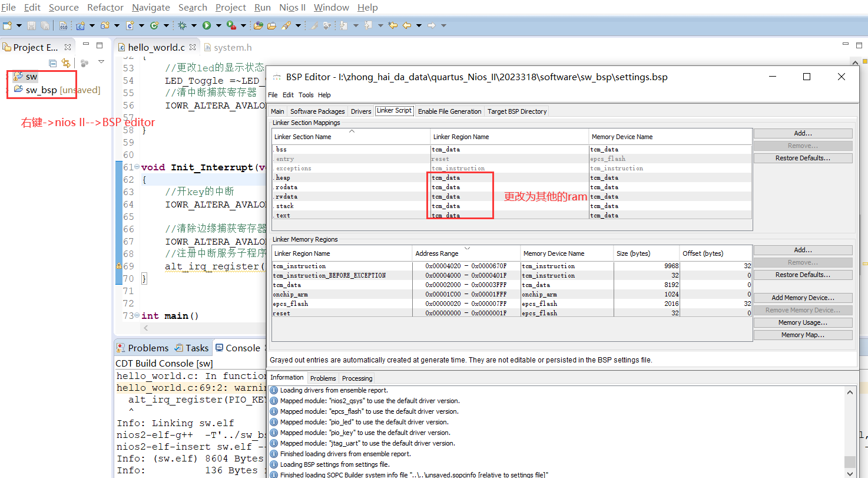Open the Run button dropdown menu

pos(219,25)
